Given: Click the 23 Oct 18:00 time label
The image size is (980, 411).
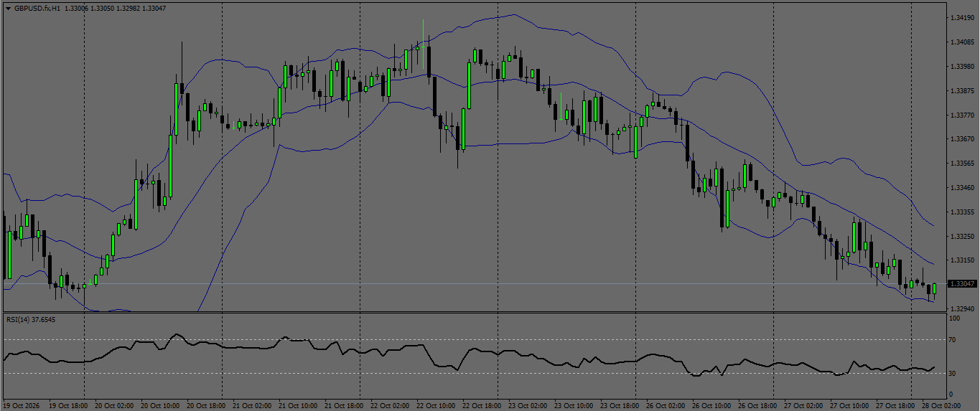Looking at the screenshot, I should pos(620,405).
